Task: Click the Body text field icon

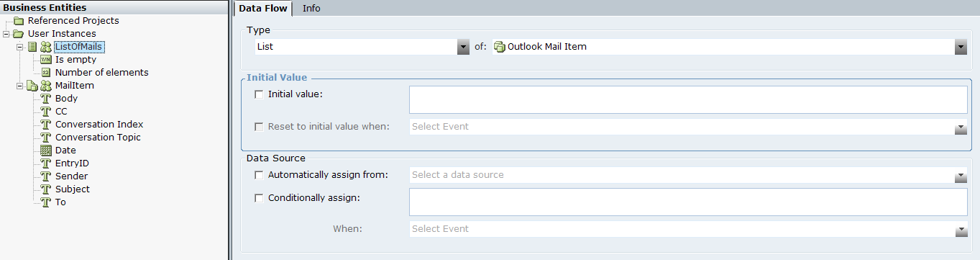Action: pos(46,99)
